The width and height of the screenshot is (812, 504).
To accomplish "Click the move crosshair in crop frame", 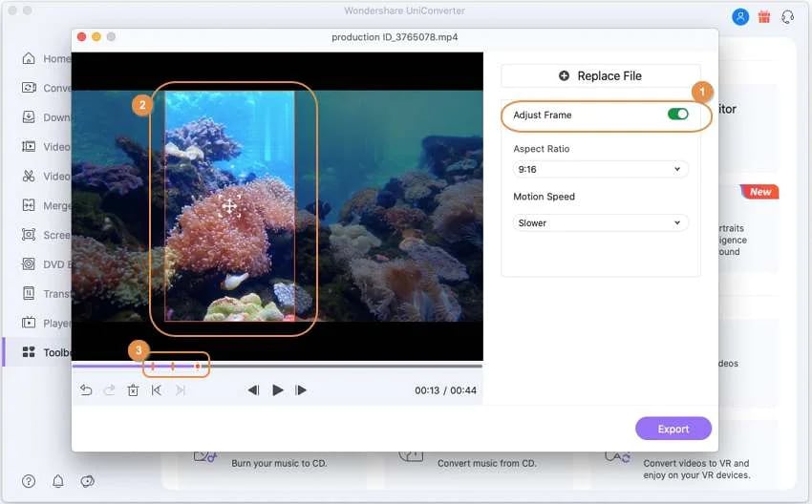I will click(x=229, y=206).
